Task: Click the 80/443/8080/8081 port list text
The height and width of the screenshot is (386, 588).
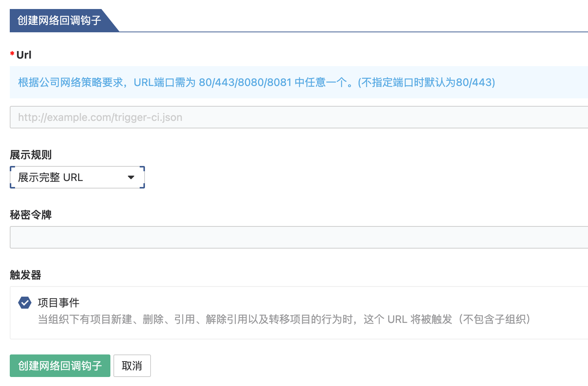Action: [245, 82]
